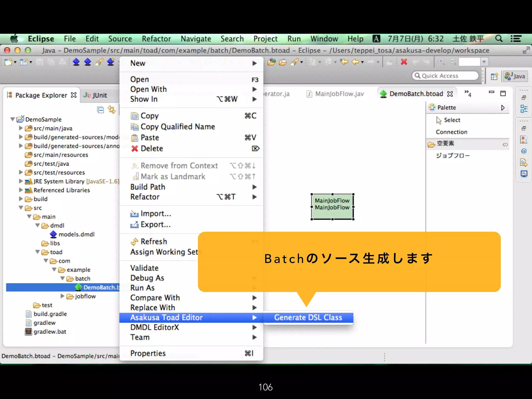Click the red X toolbar icon
The height and width of the screenshot is (399, 532).
coord(404,62)
